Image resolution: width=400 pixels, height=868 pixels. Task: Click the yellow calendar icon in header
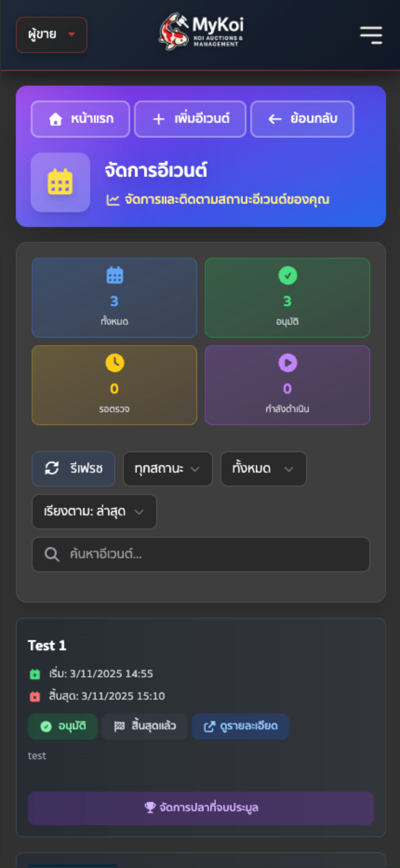click(60, 182)
